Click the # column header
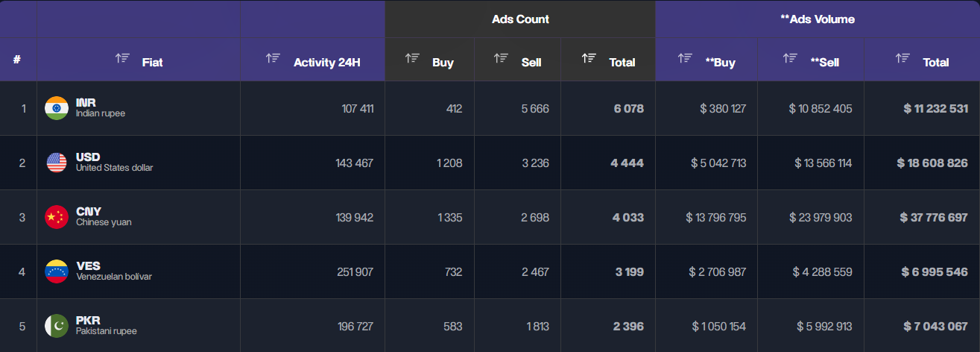This screenshot has width=980, height=352. (17, 60)
